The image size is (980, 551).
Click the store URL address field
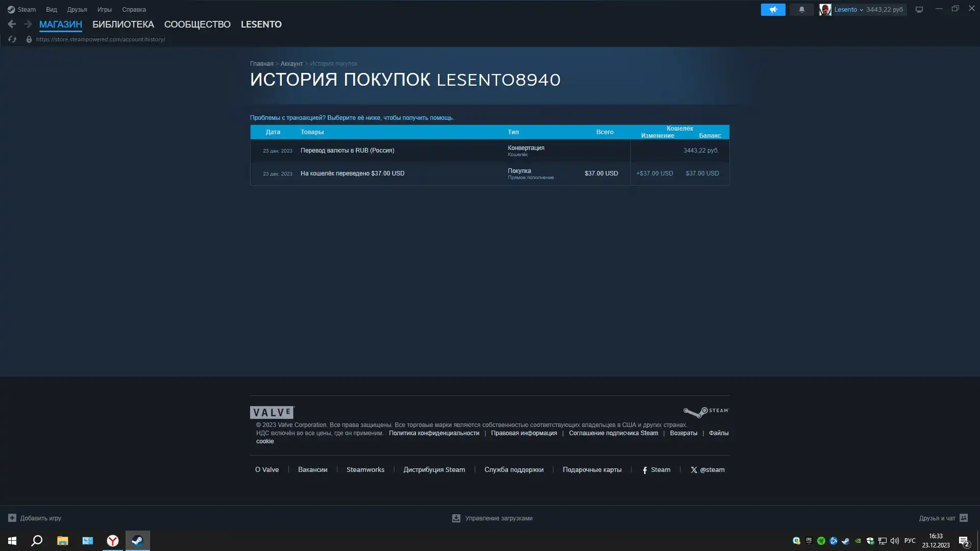coord(101,39)
